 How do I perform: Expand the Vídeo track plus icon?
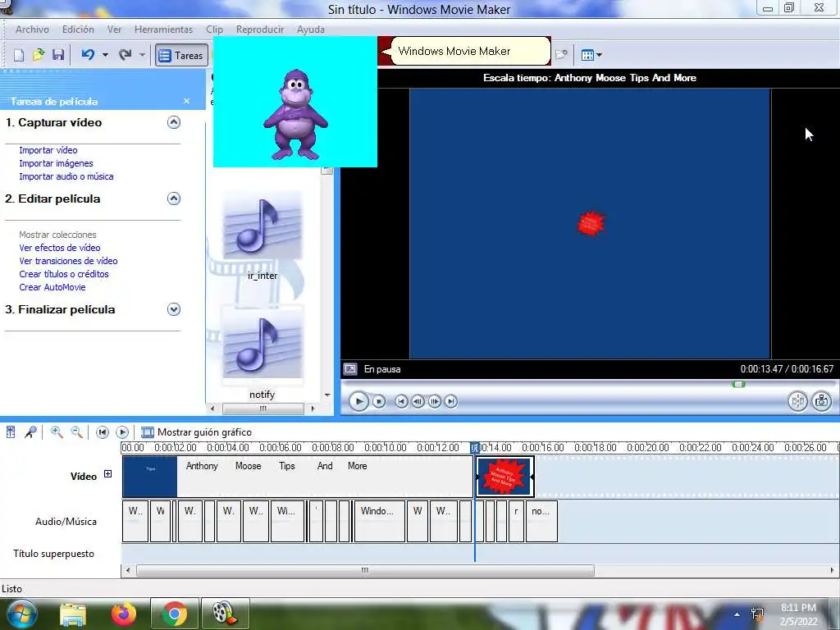click(107, 474)
